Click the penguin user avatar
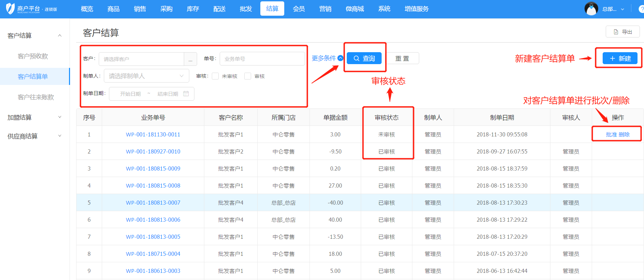The image size is (644, 280). pyautogui.click(x=591, y=9)
